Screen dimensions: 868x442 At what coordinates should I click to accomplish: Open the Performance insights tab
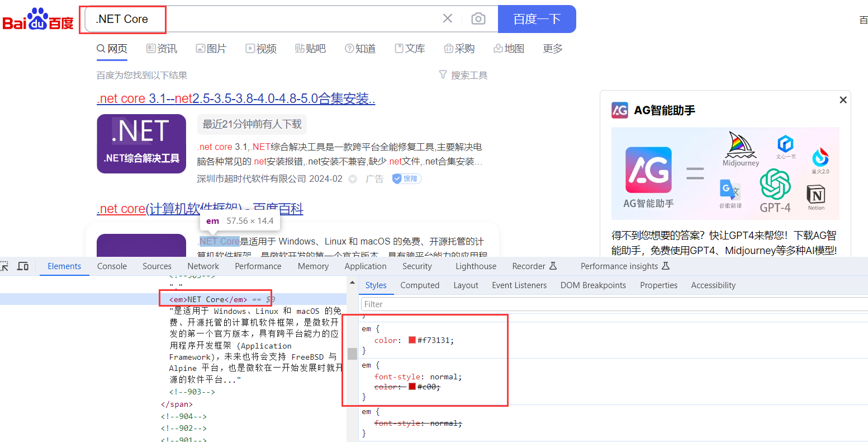tap(625, 266)
